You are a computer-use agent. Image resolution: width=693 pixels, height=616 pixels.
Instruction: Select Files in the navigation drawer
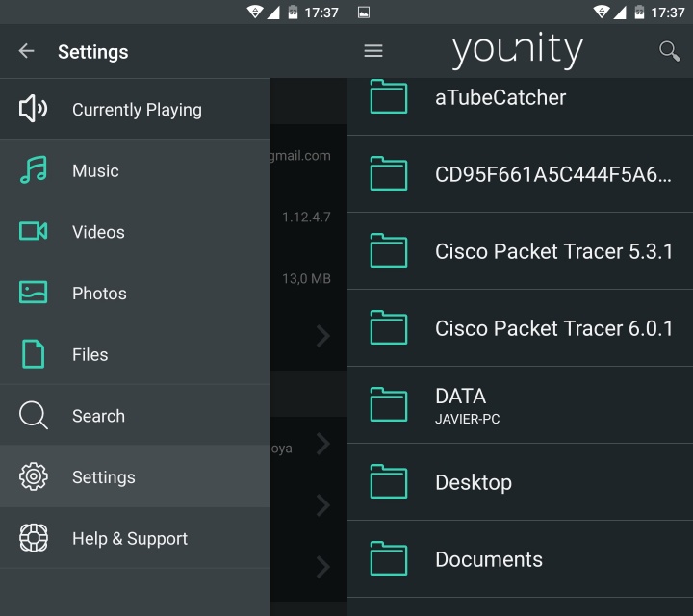tap(135, 354)
